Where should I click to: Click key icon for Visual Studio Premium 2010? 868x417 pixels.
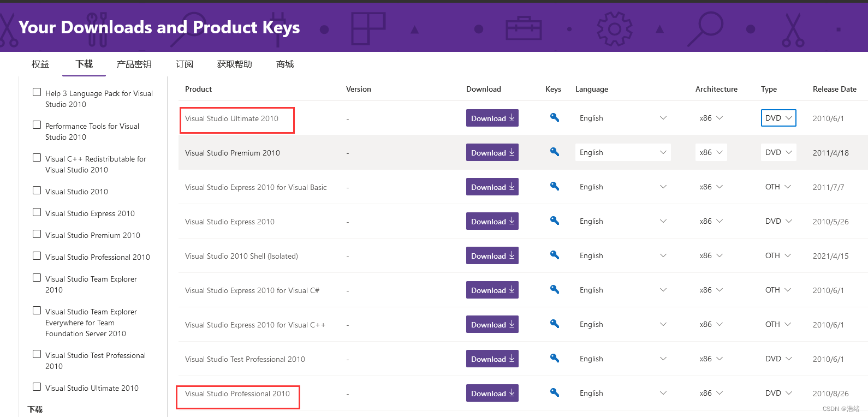554,152
